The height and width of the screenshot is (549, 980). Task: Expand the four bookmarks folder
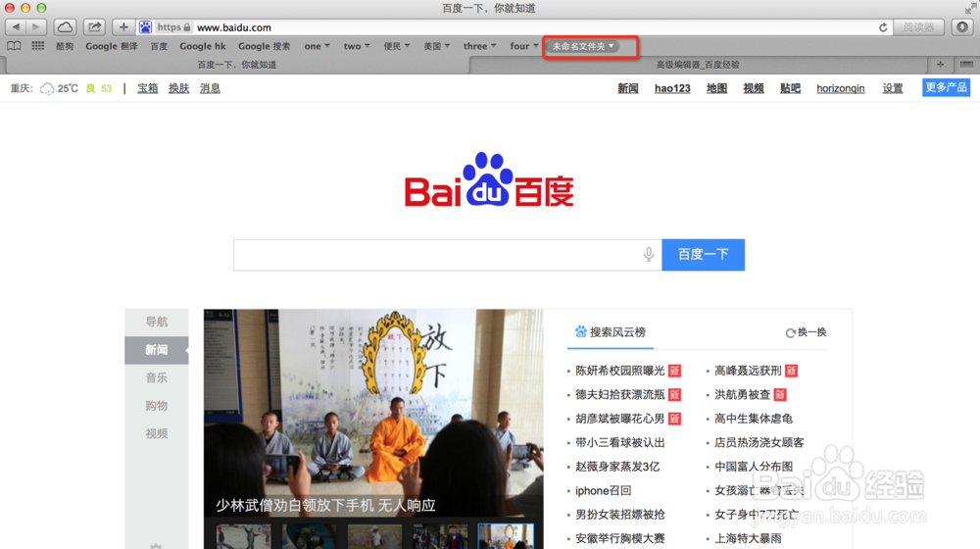coord(523,46)
